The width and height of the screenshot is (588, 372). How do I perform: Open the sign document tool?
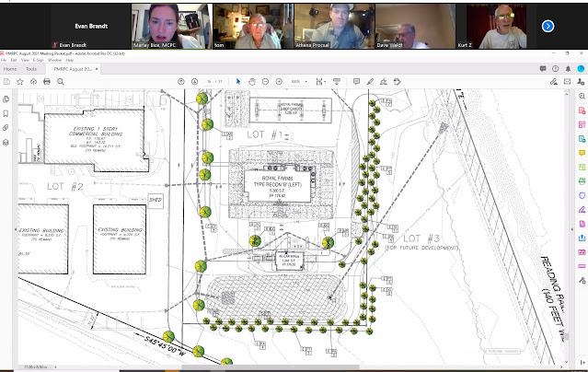click(384, 81)
